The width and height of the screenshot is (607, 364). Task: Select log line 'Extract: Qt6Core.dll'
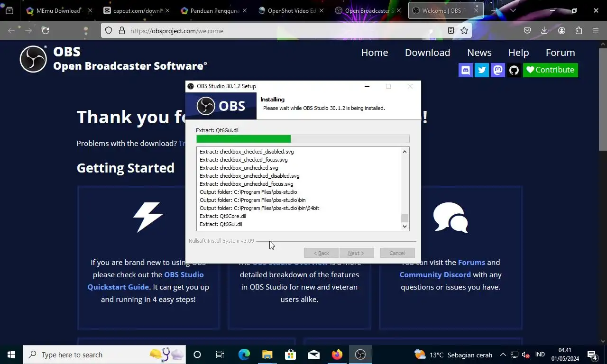pyautogui.click(x=222, y=216)
